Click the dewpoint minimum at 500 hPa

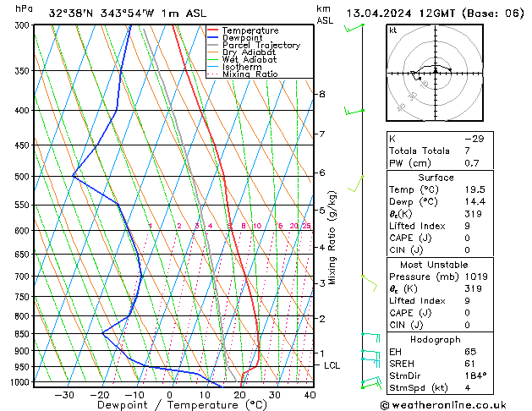[x=73, y=176]
